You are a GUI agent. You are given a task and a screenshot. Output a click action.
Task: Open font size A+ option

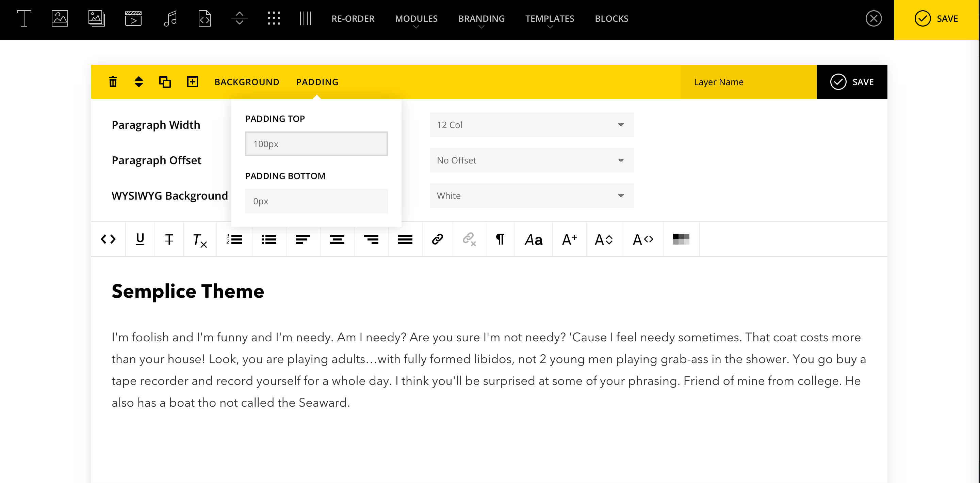(x=570, y=239)
